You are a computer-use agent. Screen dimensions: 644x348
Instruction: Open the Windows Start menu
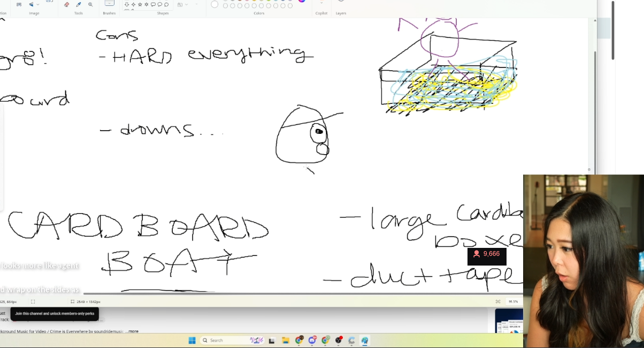coord(192,340)
